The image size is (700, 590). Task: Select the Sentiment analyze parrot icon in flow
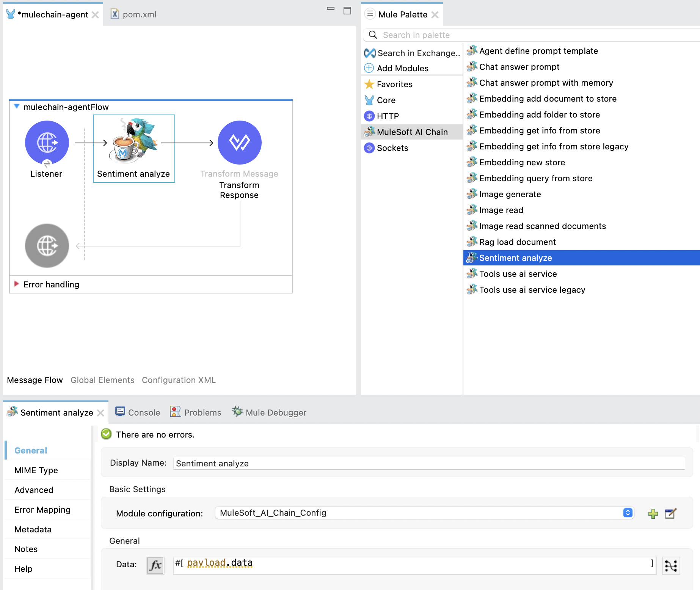pos(133,140)
